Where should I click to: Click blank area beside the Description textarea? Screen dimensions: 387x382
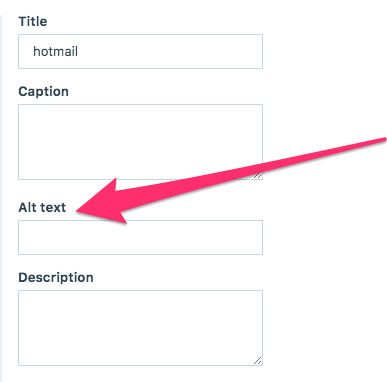[323, 328]
